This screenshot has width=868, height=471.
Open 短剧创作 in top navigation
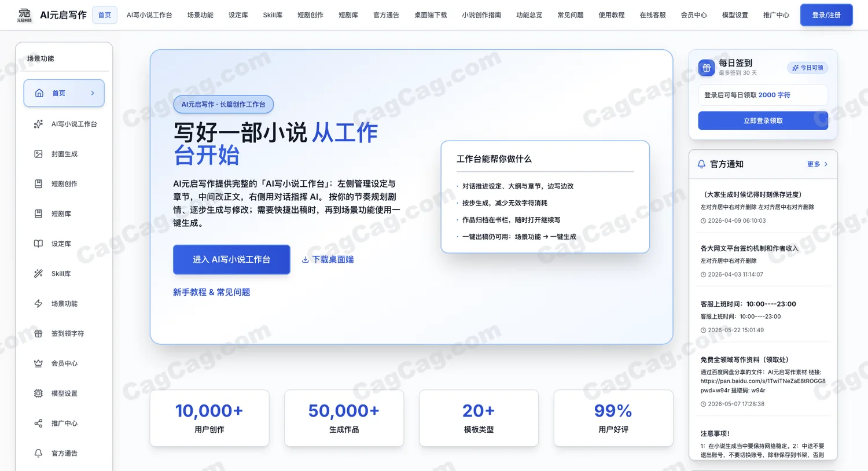pos(310,15)
